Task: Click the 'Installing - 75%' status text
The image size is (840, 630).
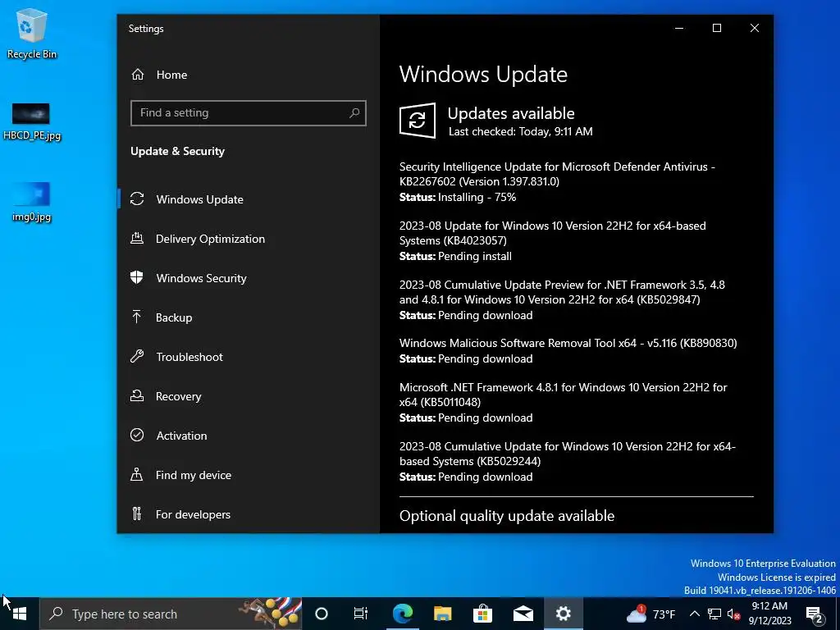Action: pos(477,197)
